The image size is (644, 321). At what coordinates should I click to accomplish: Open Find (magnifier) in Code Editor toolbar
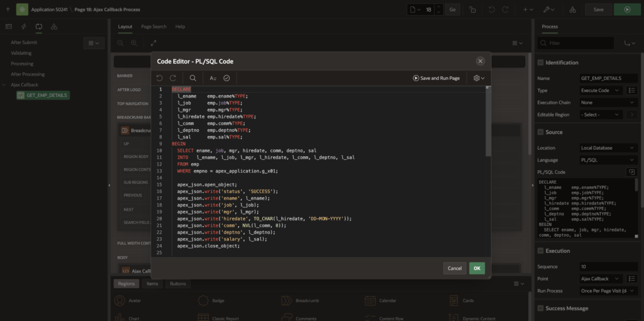click(193, 78)
